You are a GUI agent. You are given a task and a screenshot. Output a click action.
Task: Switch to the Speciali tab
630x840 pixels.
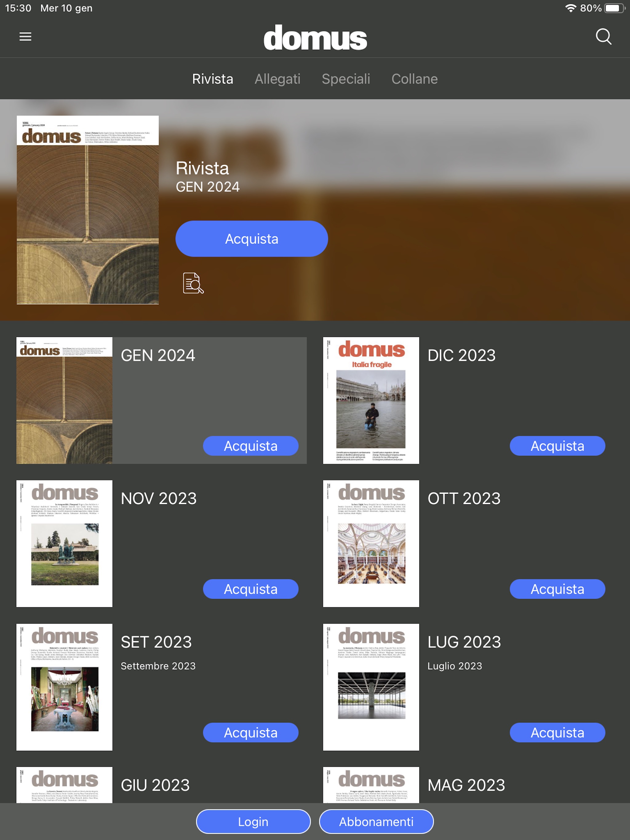pyautogui.click(x=346, y=79)
